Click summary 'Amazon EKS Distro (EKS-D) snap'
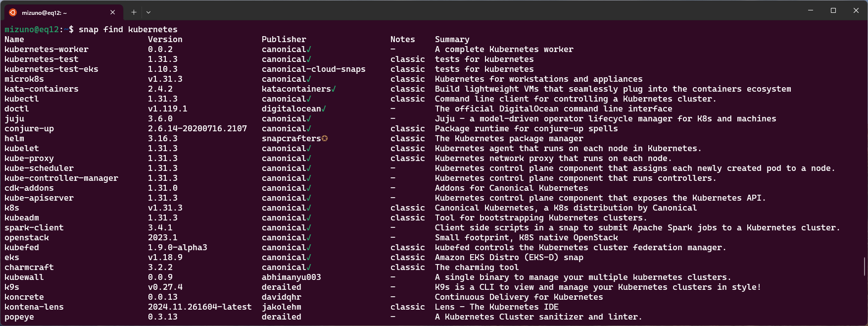The width and height of the screenshot is (868, 326). pyautogui.click(x=509, y=258)
